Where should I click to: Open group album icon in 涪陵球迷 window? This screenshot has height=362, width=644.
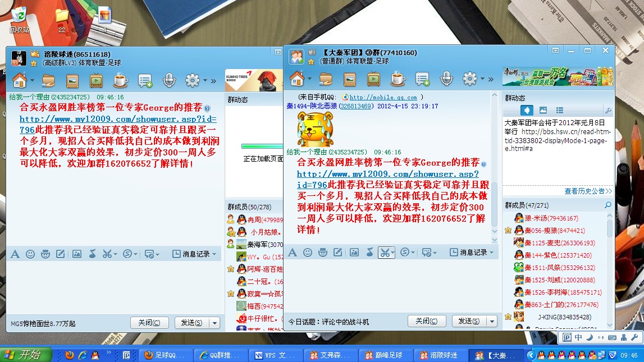click(x=72, y=80)
